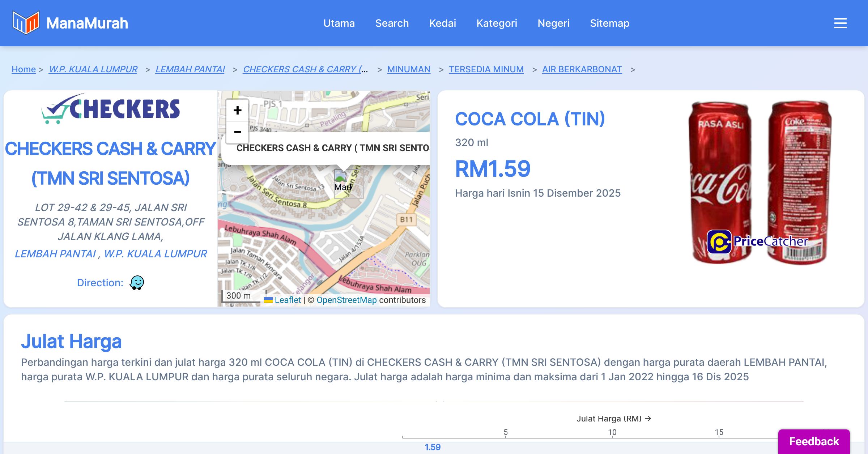Click the Checkers store logo
This screenshot has height=454, width=868.
(x=110, y=108)
